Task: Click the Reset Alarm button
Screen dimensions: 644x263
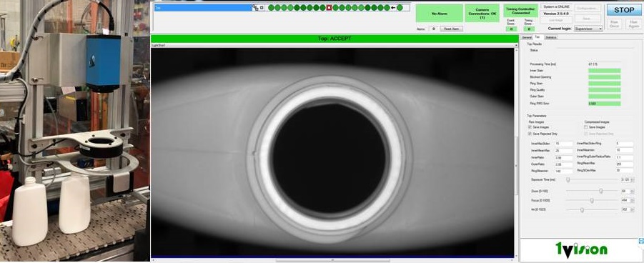Action: pos(452,29)
